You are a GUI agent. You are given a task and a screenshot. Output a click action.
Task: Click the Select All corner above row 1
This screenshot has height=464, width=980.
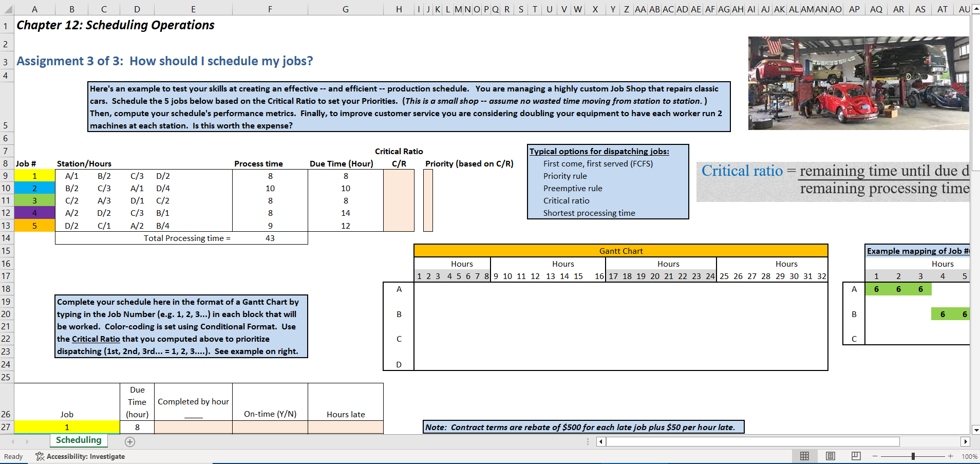[7, 9]
